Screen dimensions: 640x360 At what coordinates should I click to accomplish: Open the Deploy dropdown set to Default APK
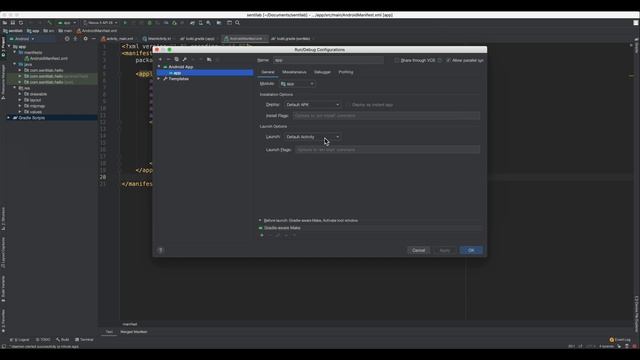tap(312, 105)
